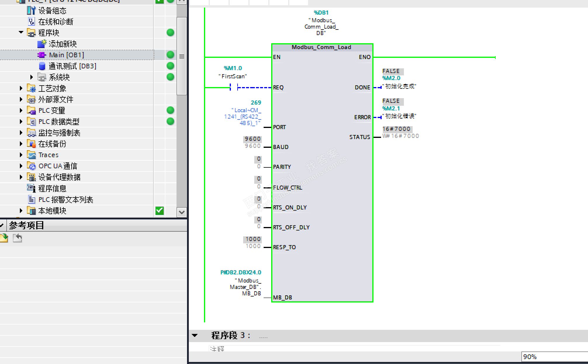588x364 pixels.
Task: Expand the 系统块 folder
Action: [32, 77]
